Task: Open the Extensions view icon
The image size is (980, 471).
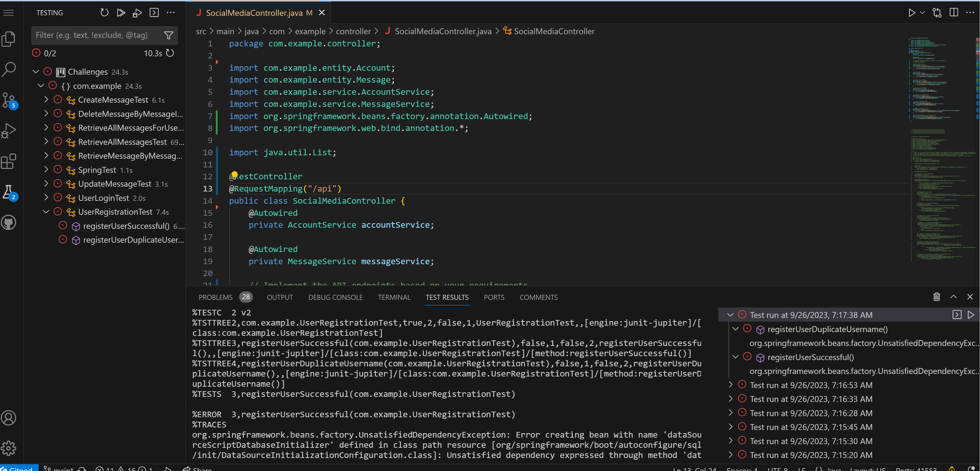Action: click(x=9, y=162)
